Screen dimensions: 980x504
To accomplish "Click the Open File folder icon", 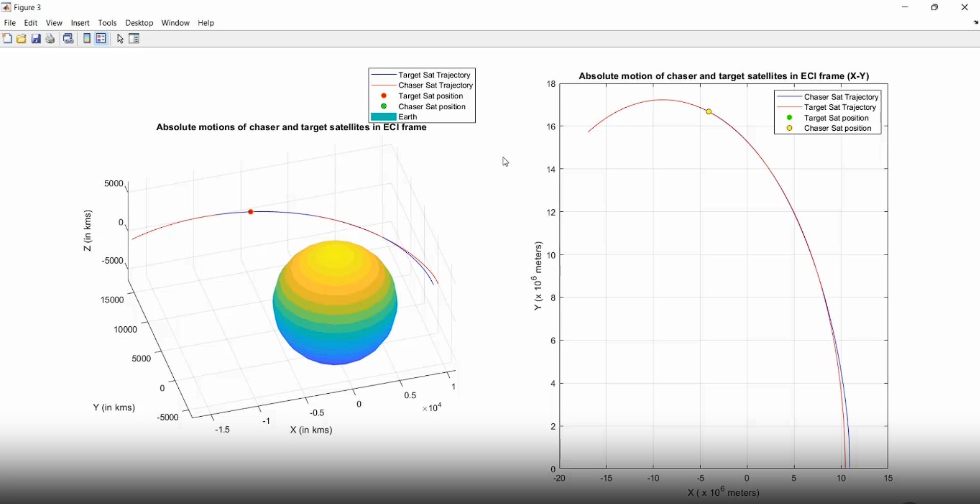I will click(21, 39).
